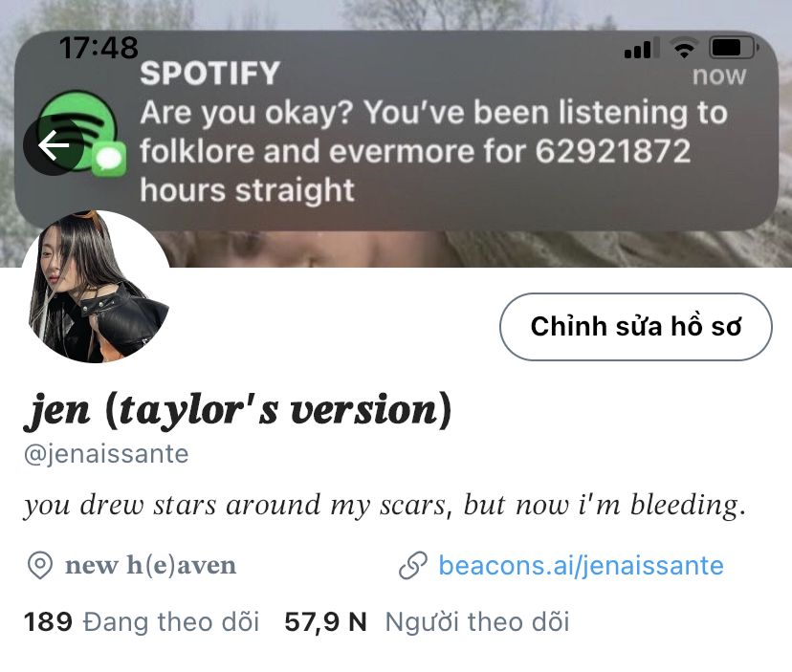Tap the 17:48 clock in status bar
792x672 pixels.
(99, 48)
